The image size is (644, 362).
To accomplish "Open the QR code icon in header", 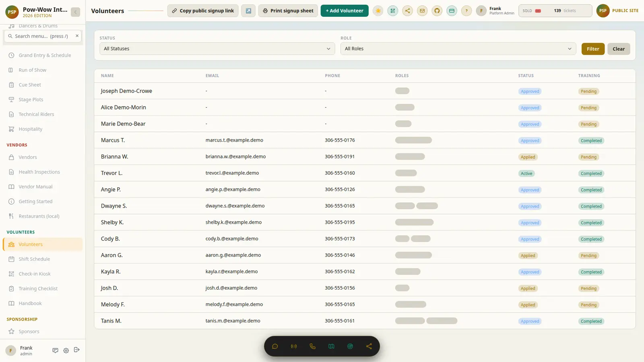I will 393,11.
